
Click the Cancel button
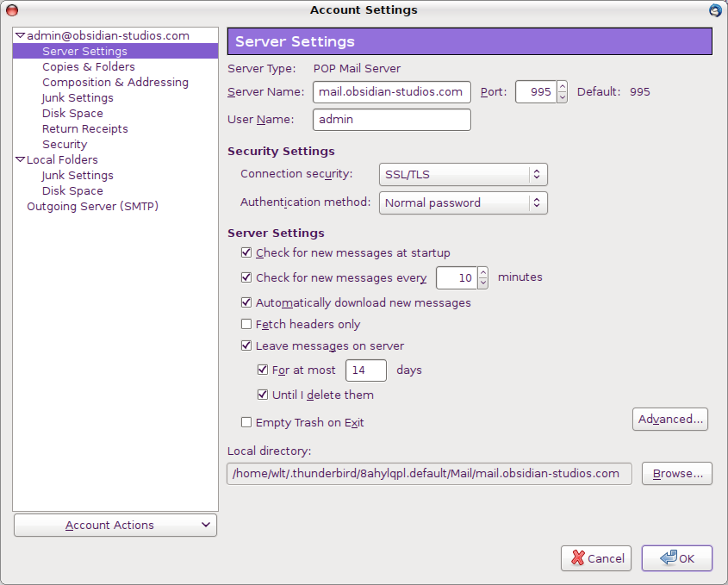click(x=596, y=558)
